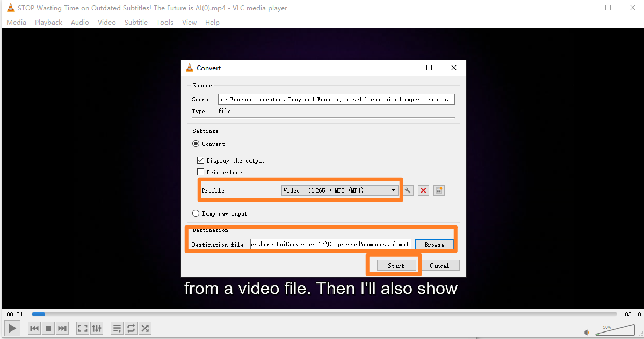Uncheck Display the output
The height and width of the screenshot is (339, 644).
point(200,160)
